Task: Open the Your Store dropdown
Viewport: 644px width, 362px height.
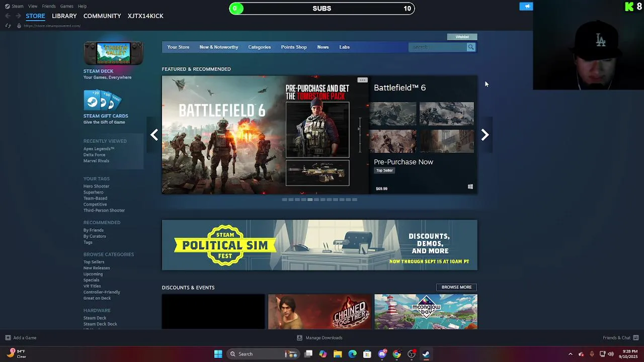Action: pos(178,47)
